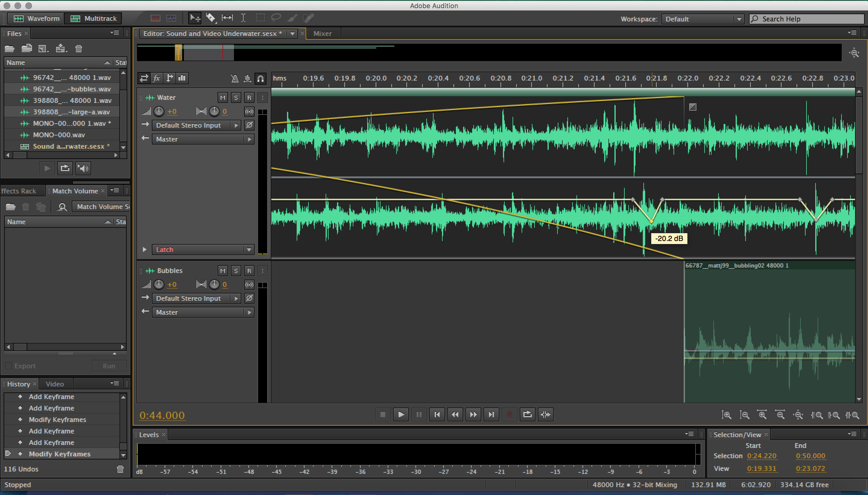
Task: Select the Razor tool in toolbar
Action: (x=211, y=18)
